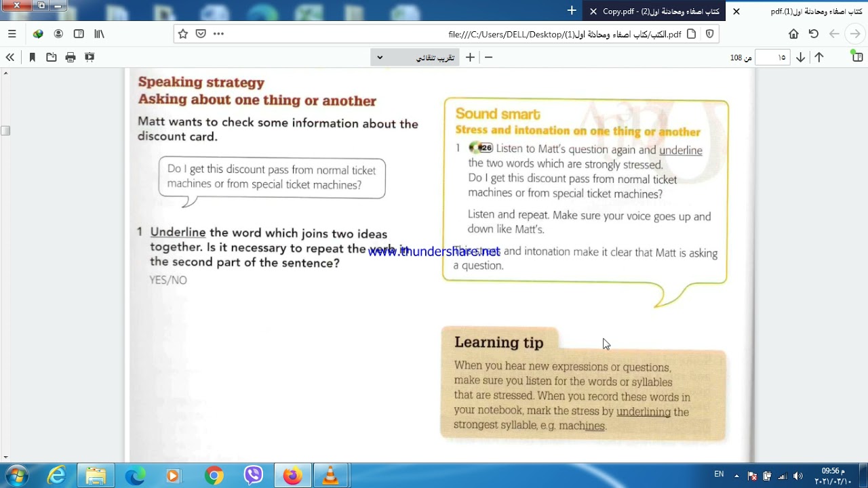The image size is (868, 488).
Task: Click the Internet Download Manager extension icon
Action: (38, 34)
